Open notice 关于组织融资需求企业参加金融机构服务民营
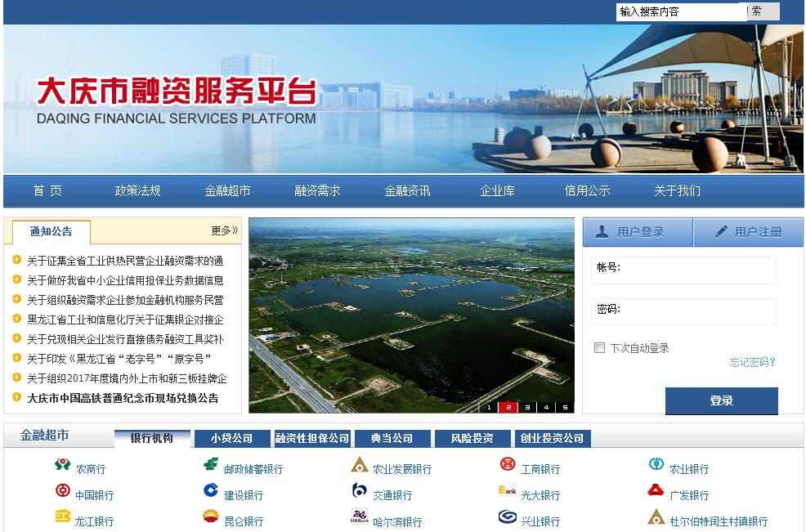The height and width of the screenshot is (532, 806). [x=125, y=300]
